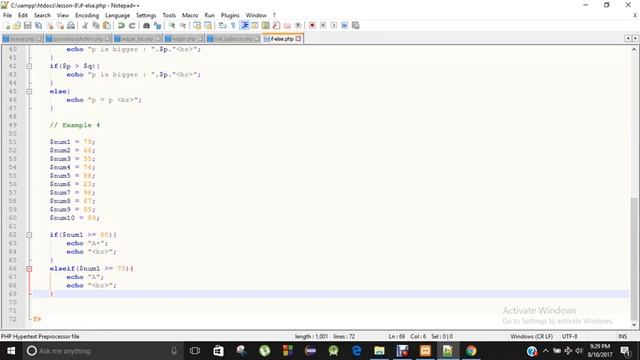Image resolution: width=640 pixels, height=360 pixels.
Task: Print the document via the Print icon
Action: pos(71,25)
